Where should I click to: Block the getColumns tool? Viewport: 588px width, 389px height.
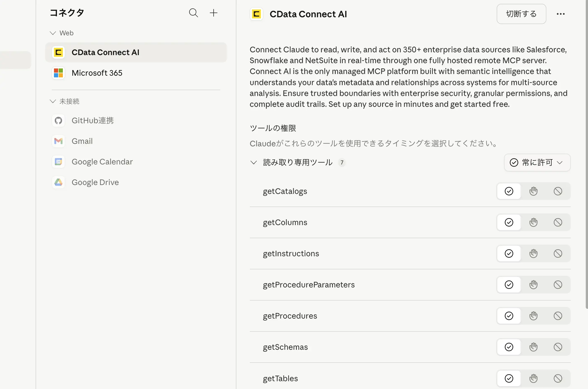[558, 222]
